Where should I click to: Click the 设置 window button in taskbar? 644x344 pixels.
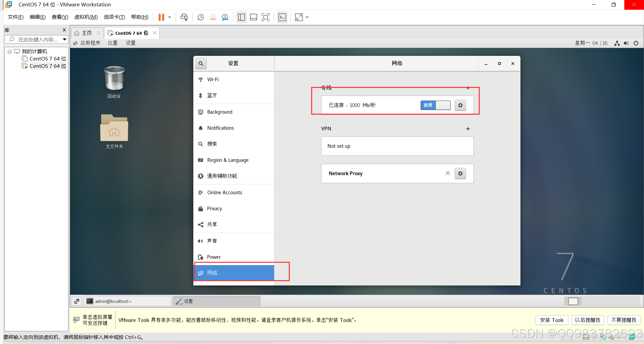[x=217, y=301]
